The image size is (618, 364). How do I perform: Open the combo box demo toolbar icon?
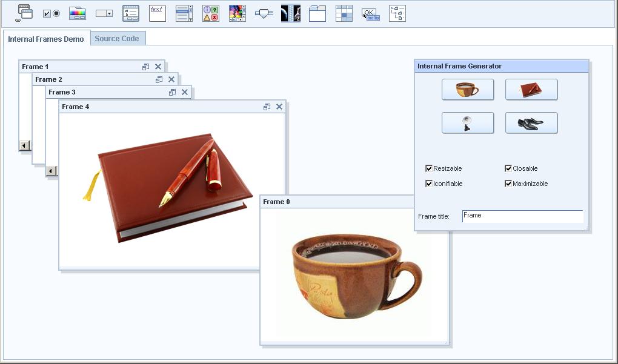coord(104,13)
